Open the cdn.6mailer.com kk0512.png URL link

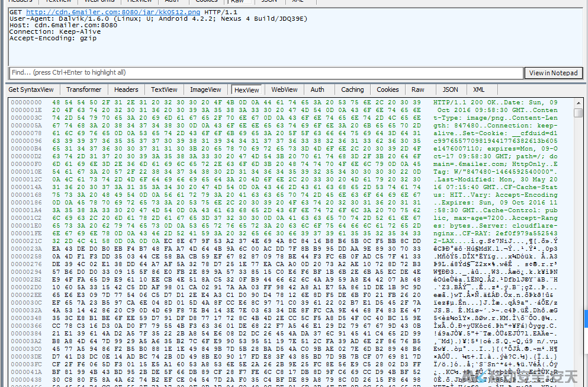[113, 12]
